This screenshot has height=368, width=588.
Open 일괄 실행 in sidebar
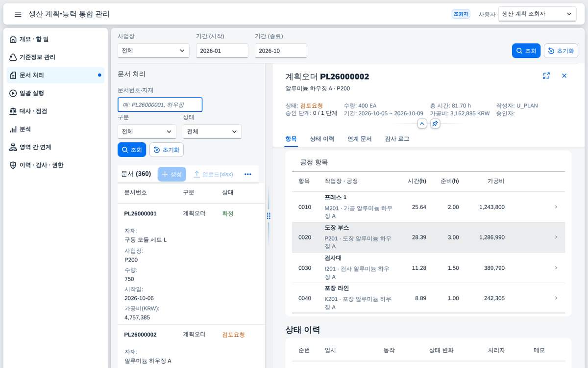(55, 93)
